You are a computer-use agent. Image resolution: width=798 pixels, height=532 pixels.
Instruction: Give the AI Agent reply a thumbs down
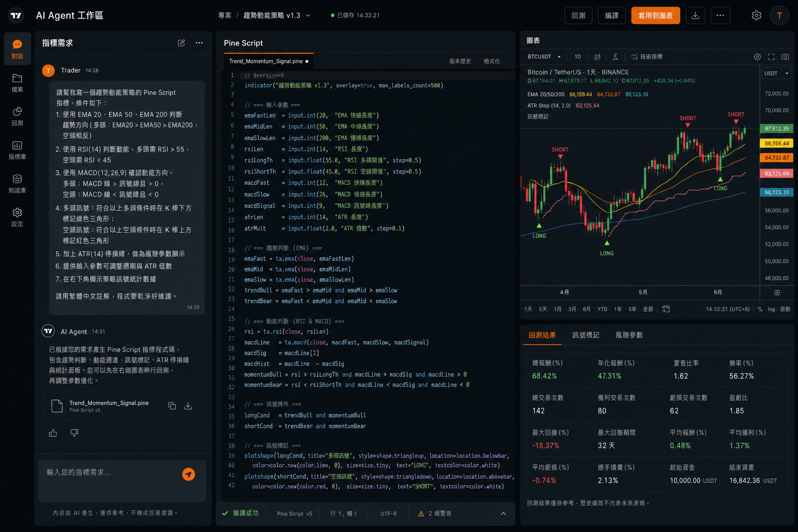tap(74, 433)
